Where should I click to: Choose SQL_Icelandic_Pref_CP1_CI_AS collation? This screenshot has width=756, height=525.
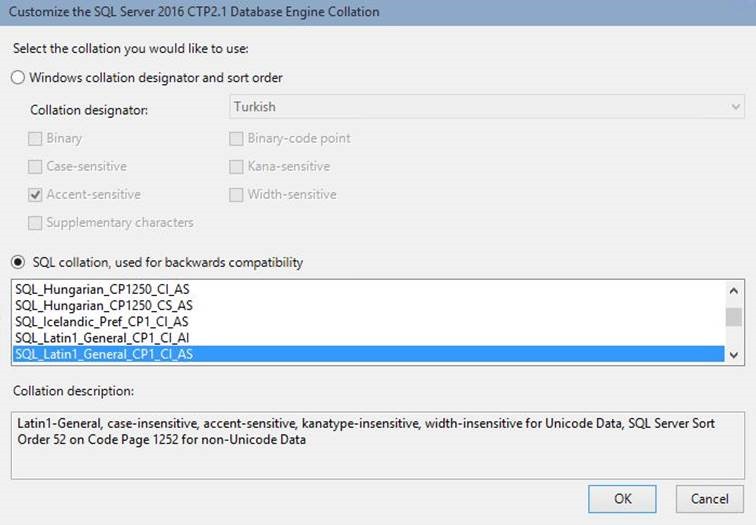point(368,322)
